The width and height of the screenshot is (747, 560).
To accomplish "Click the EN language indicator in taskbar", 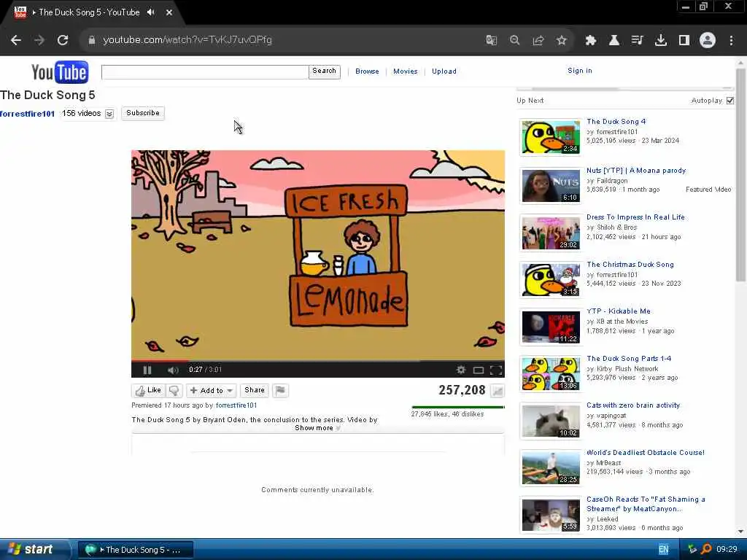I will [x=663, y=550].
